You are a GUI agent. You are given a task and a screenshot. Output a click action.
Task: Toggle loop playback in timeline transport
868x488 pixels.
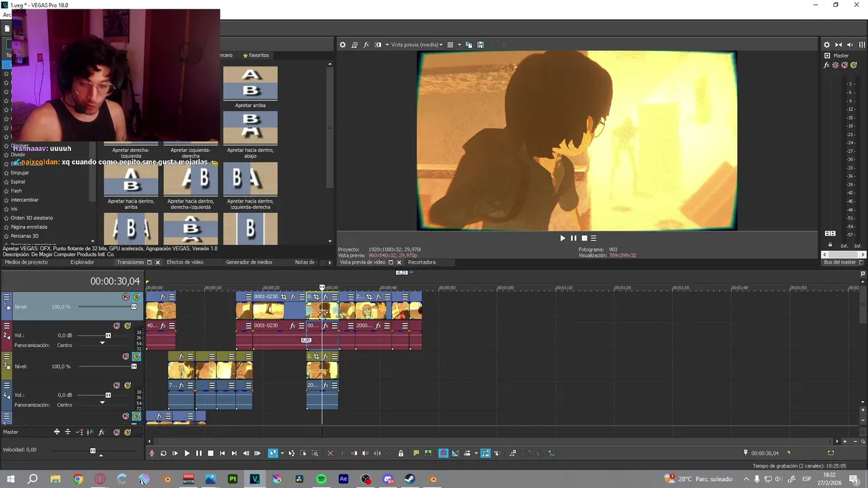coord(163,453)
